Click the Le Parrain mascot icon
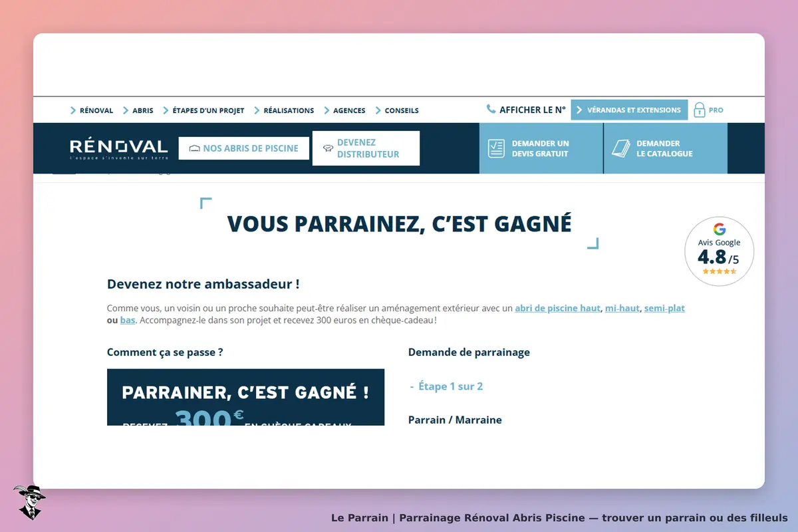The height and width of the screenshot is (532, 798). tap(29, 502)
